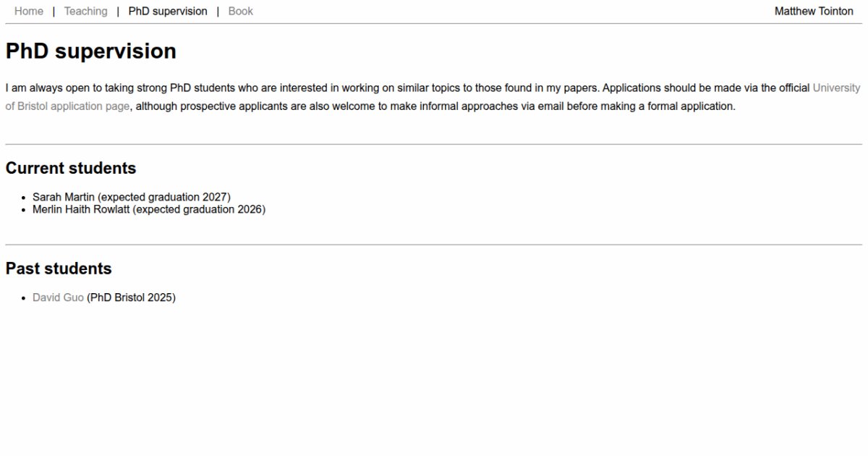
Task: Click the Matthew Tointon site name
Action: [x=814, y=12]
